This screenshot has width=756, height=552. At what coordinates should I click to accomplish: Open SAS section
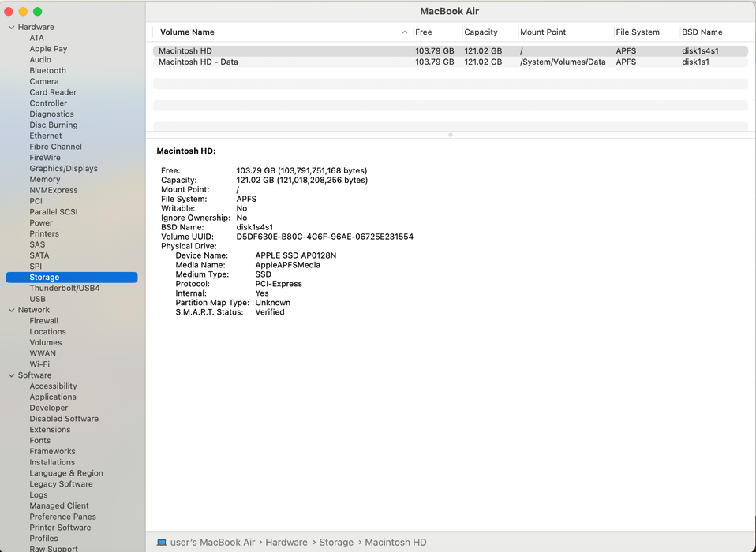pyautogui.click(x=37, y=244)
